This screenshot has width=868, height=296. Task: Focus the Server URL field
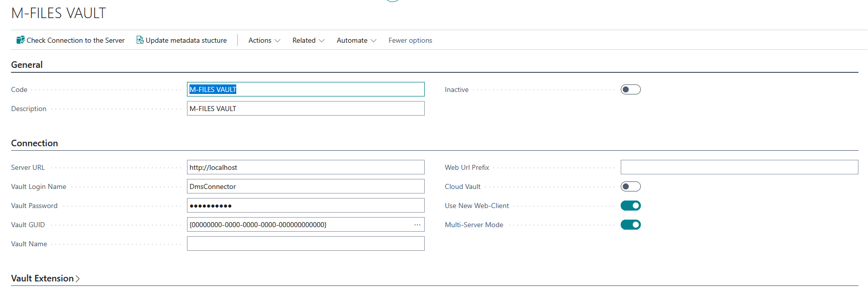click(306, 167)
